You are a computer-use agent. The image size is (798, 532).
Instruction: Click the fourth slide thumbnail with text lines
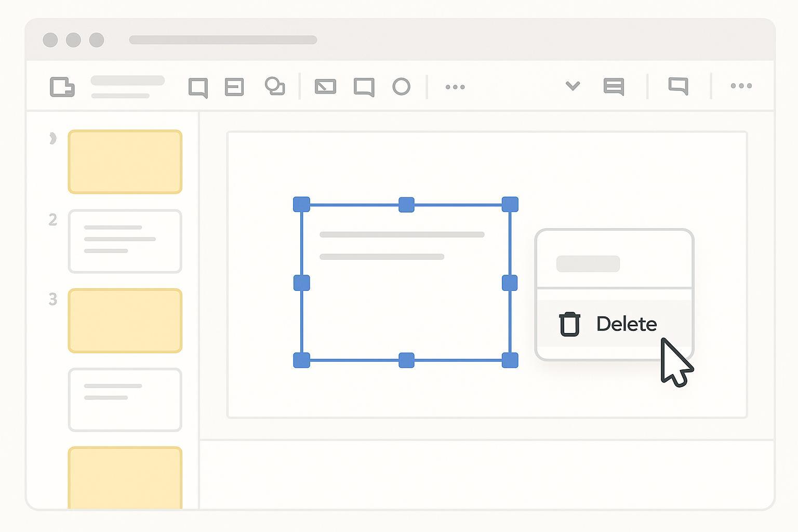click(125, 400)
